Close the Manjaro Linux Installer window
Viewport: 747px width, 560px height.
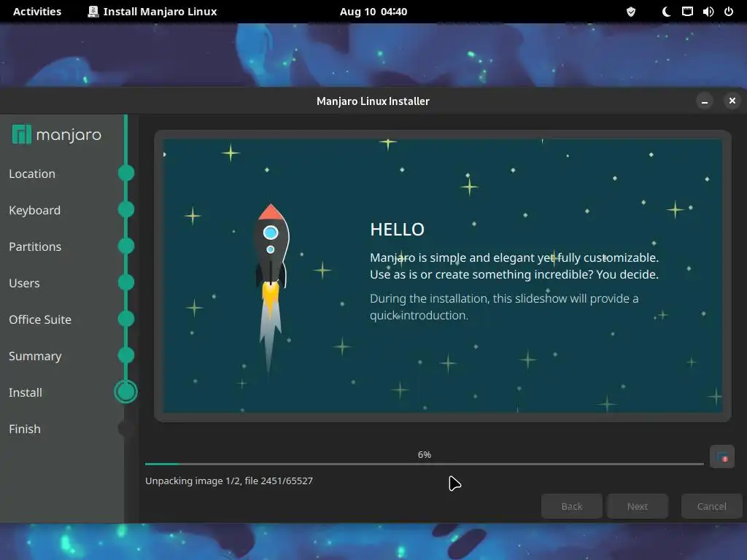click(x=732, y=101)
